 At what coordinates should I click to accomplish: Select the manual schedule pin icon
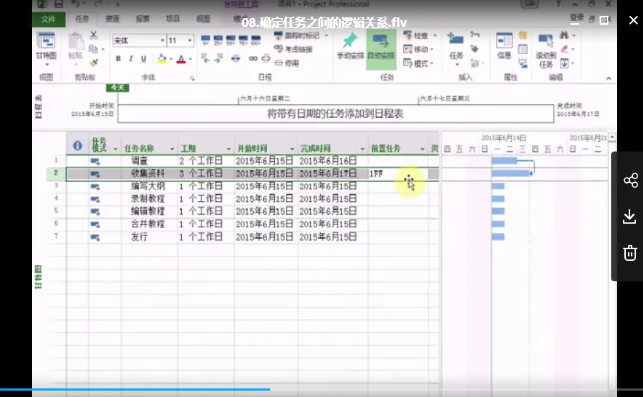coord(350,40)
